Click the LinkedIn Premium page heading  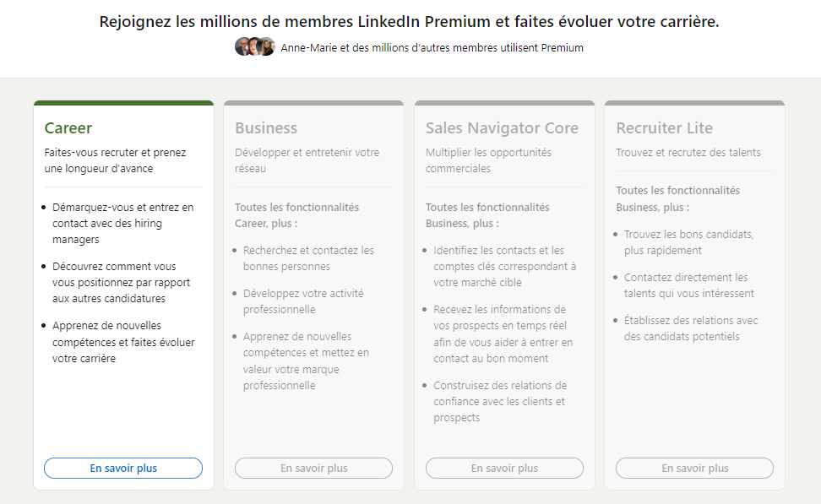coord(410,20)
